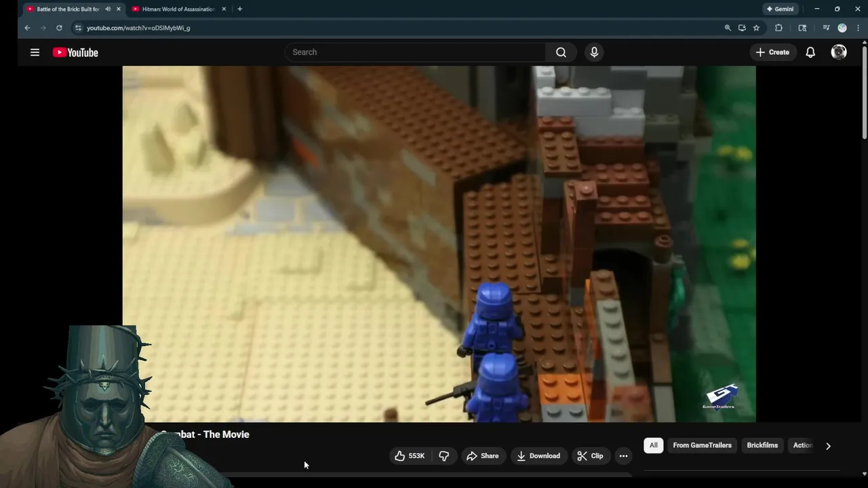Select the All filter chip
This screenshot has width=868, height=488.
(653, 445)
